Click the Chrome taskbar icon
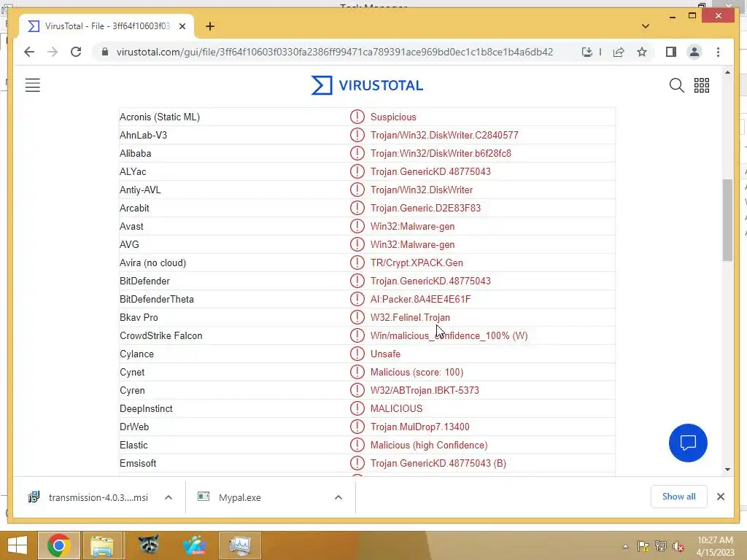This screenshot has height=560, width=747. (58, 545)
